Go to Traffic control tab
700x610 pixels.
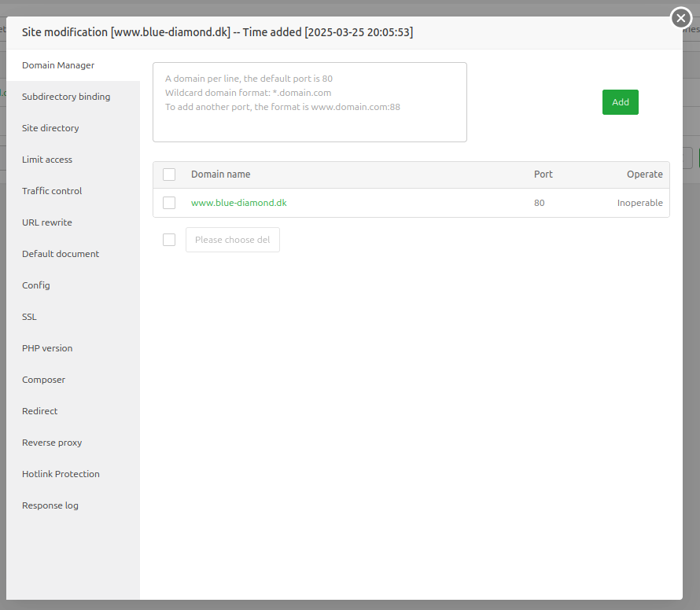tap(73, 191)
